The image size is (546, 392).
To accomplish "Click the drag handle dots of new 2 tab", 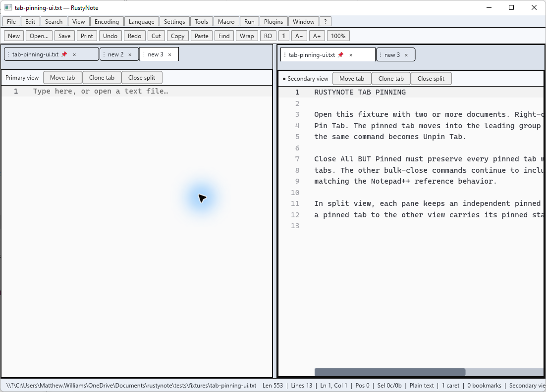I will [104, 54].
